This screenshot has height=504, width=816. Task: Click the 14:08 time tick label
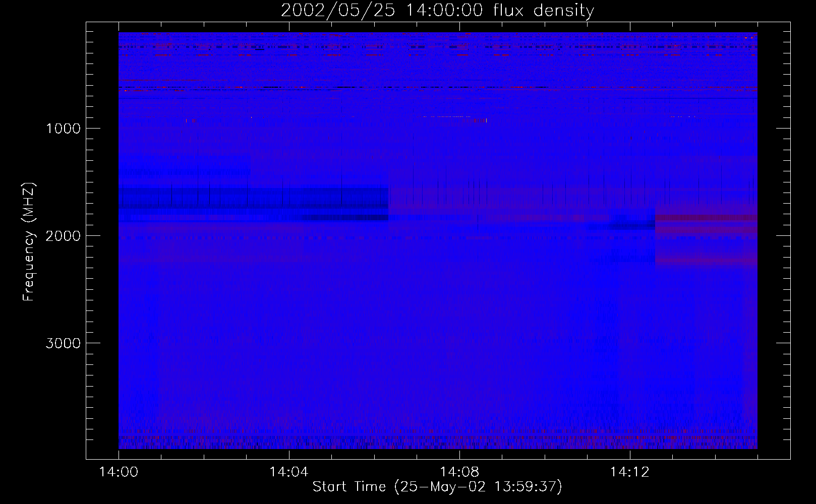tap(459, 472)
